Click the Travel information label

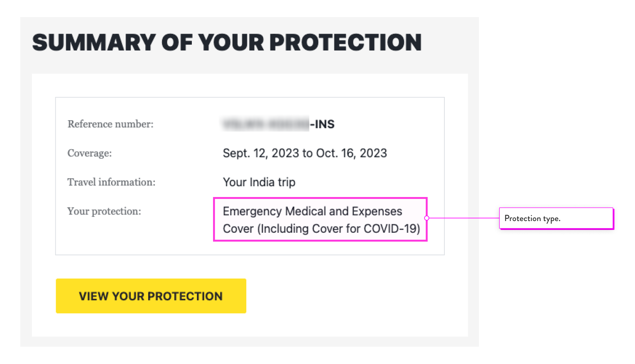(111, 182)
